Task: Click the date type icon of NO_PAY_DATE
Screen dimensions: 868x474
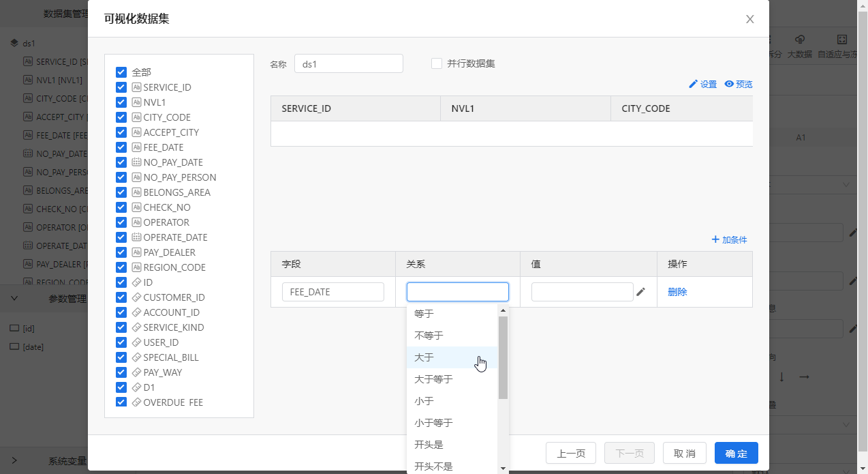Action: pyautogui.click(x=136, y=162)
